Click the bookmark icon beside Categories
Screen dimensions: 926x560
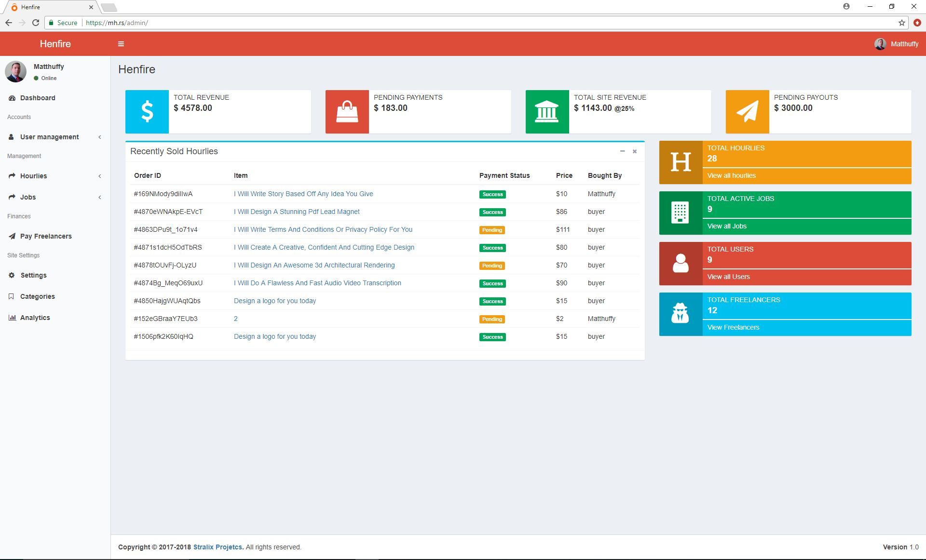(11, 296)
